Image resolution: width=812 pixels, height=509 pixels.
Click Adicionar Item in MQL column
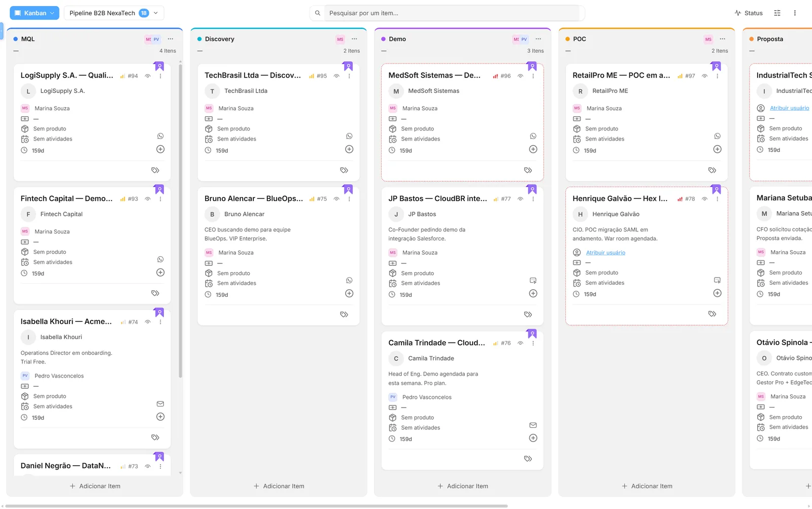(95, 486)
